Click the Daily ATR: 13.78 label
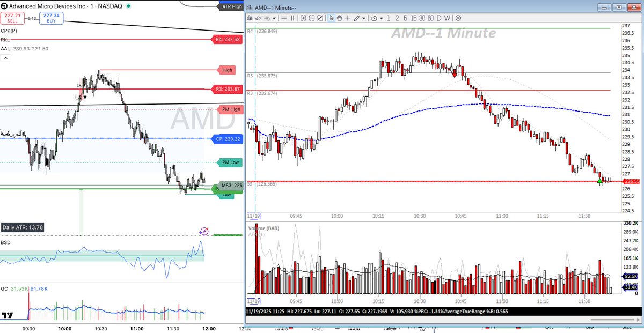This screenshot has width=644, height=333. pyautogui.click(x=23, y=227)
